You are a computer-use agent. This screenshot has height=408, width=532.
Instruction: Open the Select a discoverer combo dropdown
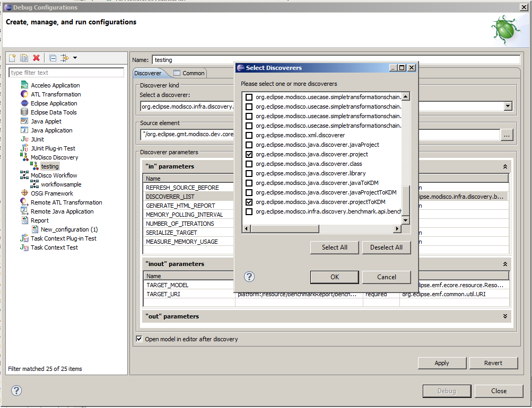tap(508, 106)
